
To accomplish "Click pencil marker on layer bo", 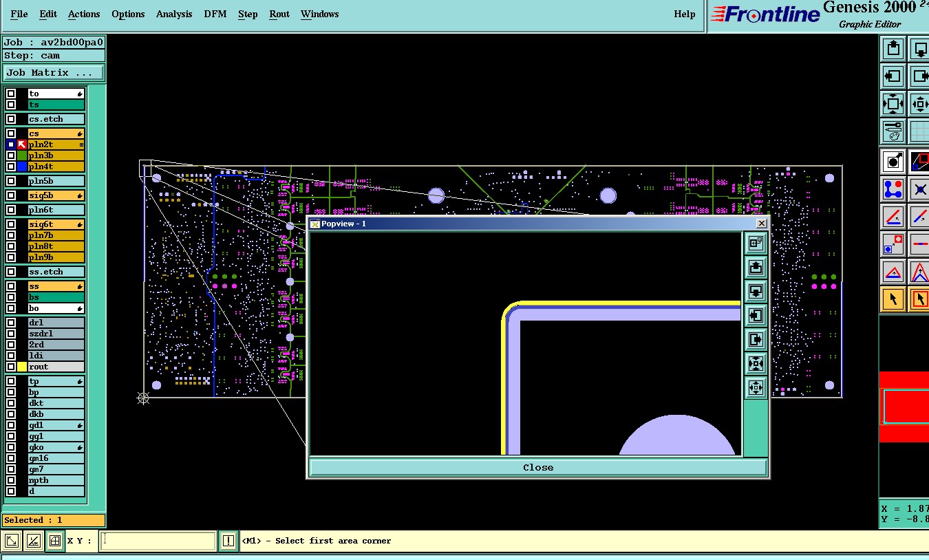I will 80,308.
